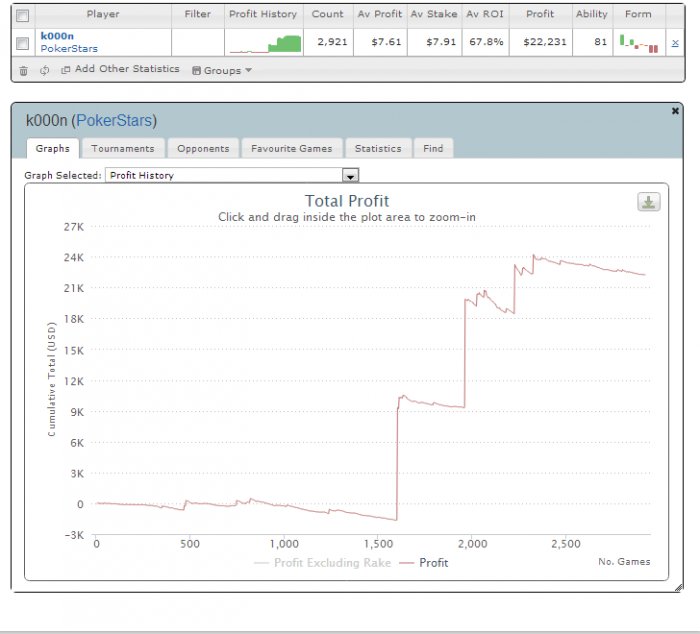Click the trash delete icon in toolbar

24,71
